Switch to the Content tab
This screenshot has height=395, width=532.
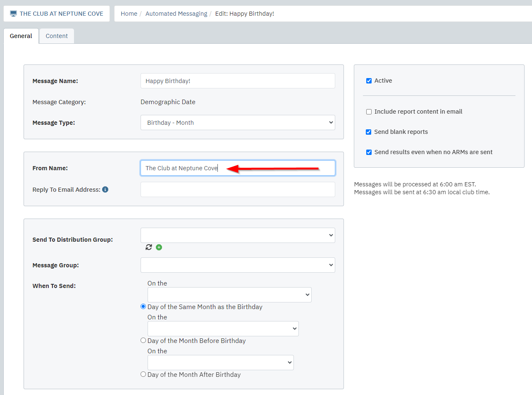[x=57, y=36]
